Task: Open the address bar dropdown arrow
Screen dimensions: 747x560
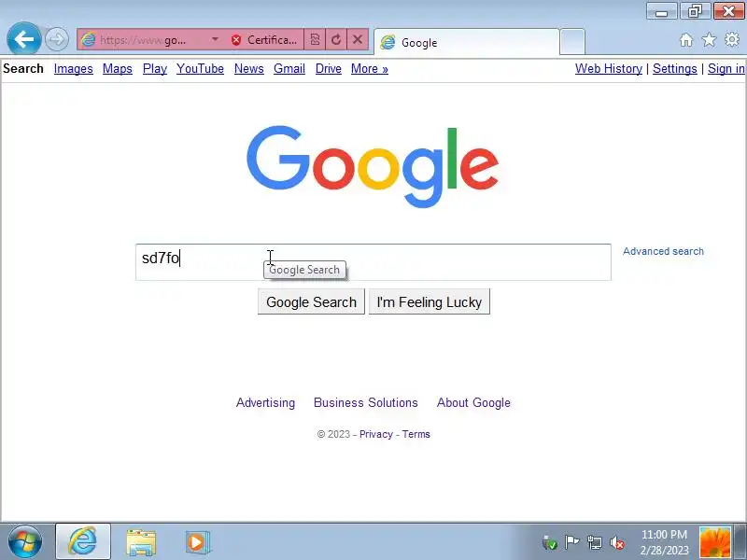Action: tap(216, 39)
